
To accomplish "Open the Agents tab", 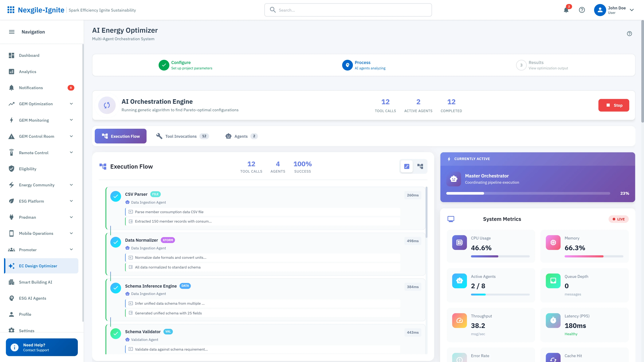I will pos(241,136).
